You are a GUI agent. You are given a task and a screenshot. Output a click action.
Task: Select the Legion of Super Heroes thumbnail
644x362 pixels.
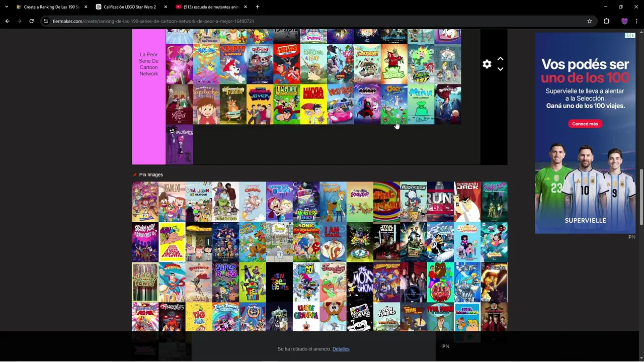pyautogui.click(x=287, y=105)
